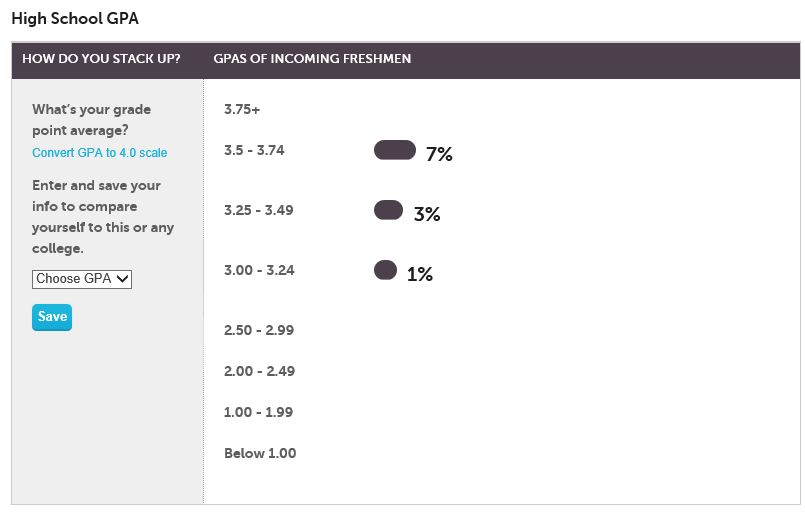Select the 2.50 - 2.99 GPA range label
Image resolution: width=805 pixels, height=513 pixels.
coord(259,330)
